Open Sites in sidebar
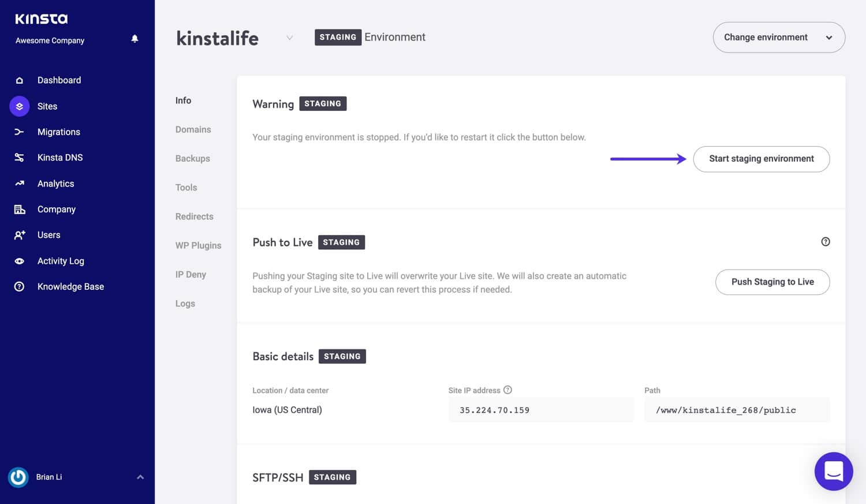Viewport: 866px width, 504px height. [47, 106]
